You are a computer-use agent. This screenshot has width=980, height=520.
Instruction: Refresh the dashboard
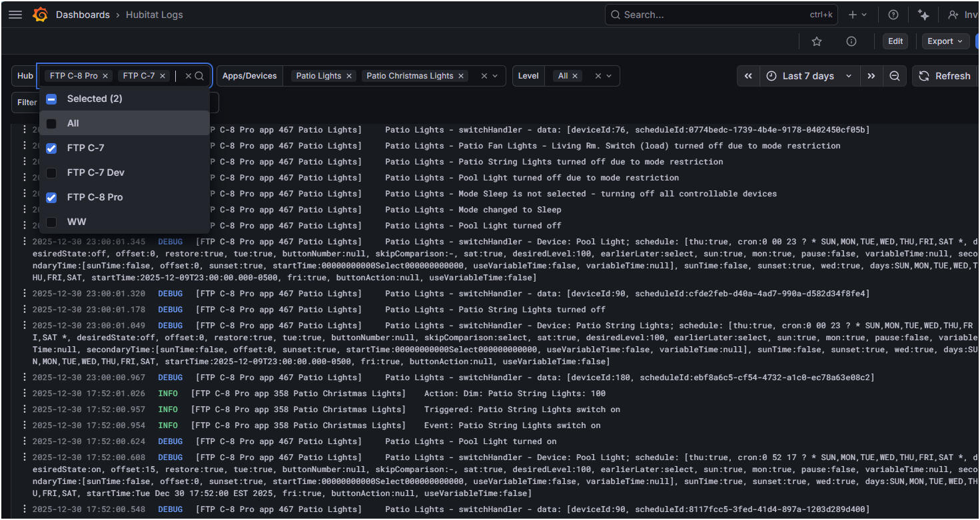click(945, 76)
